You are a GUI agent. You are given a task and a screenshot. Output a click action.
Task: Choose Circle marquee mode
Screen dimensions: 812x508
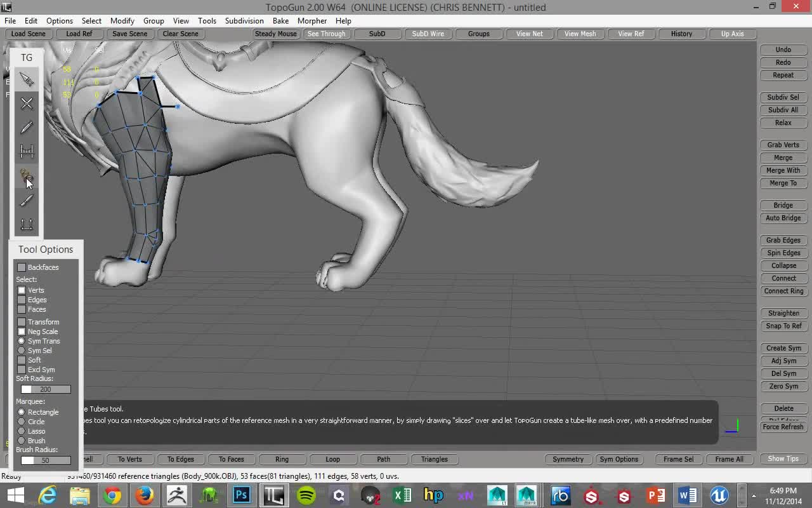(x=22, y=422)
